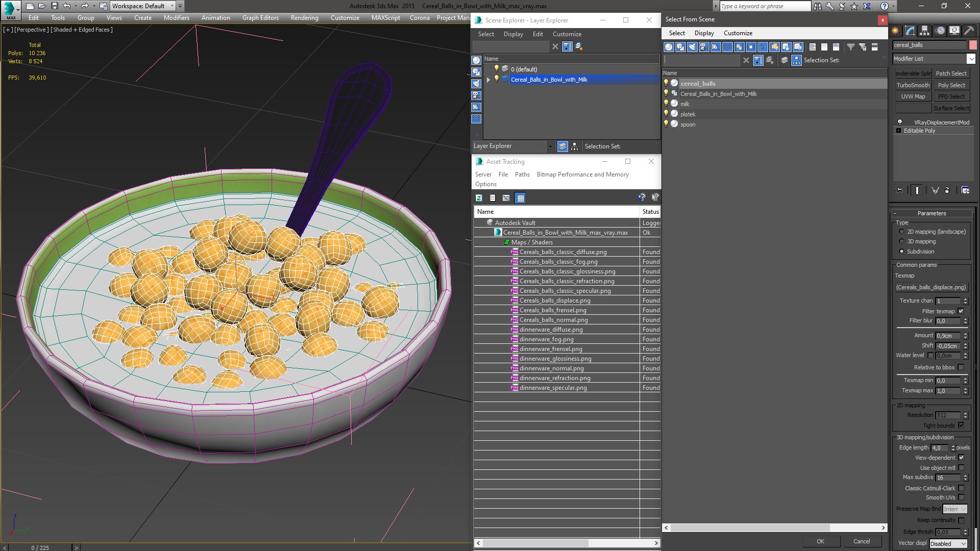Click Pin Stack icon below modifier stack
Image resolution: width=980 pixels, height=551 pixels.
pyautogui.click(x=899, y=190)
